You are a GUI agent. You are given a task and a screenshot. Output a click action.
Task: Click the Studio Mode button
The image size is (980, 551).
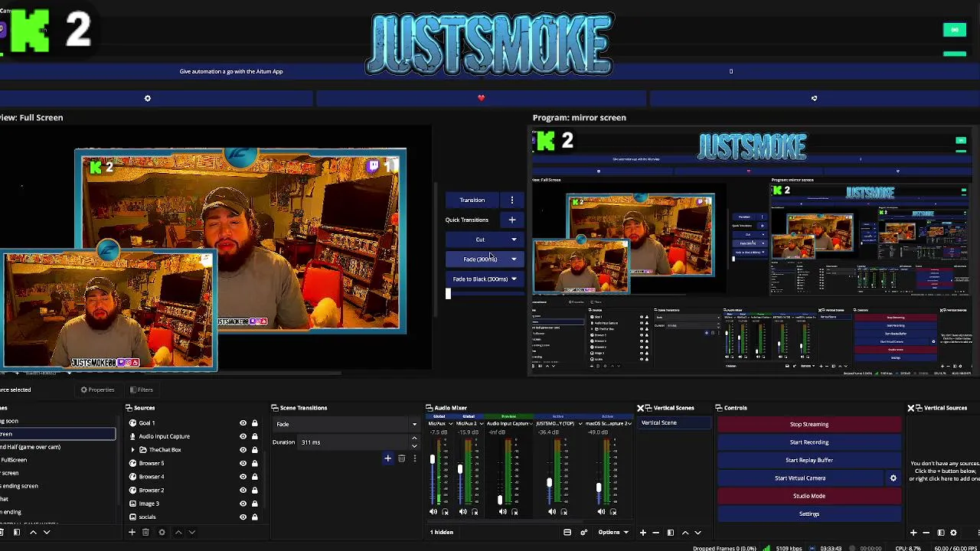809,496
